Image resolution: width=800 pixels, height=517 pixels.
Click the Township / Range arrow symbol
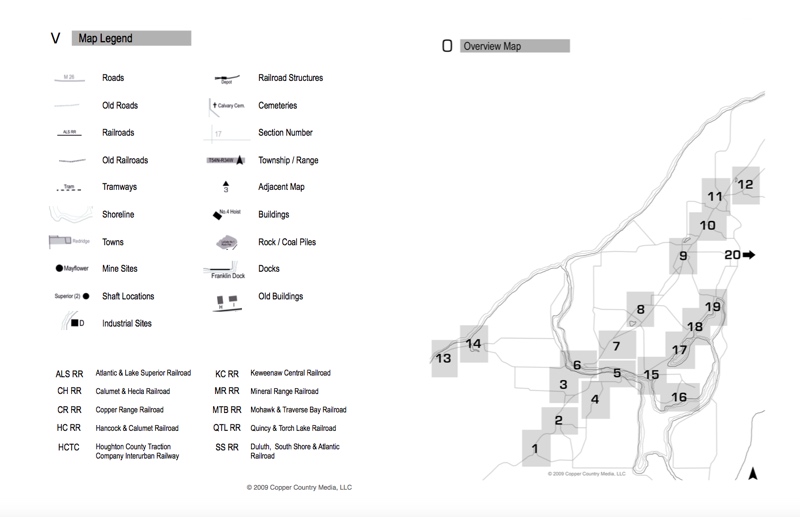[239, 160]
